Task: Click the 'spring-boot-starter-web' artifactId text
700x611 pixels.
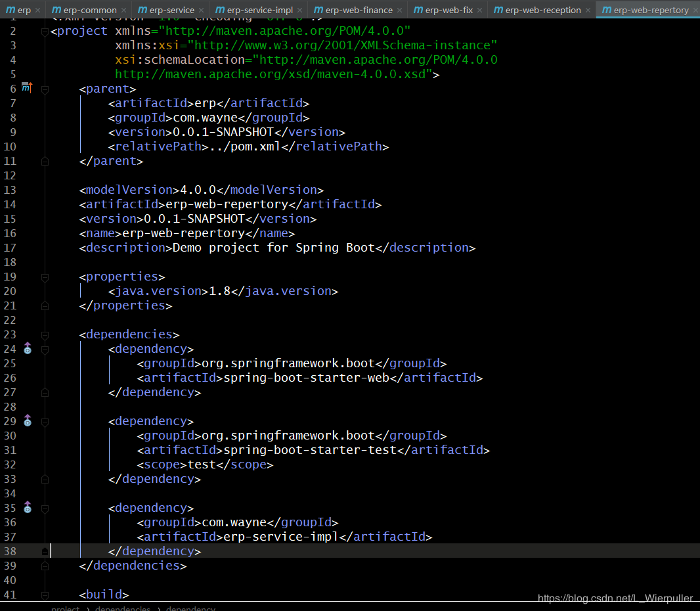Action: (306, 378)
